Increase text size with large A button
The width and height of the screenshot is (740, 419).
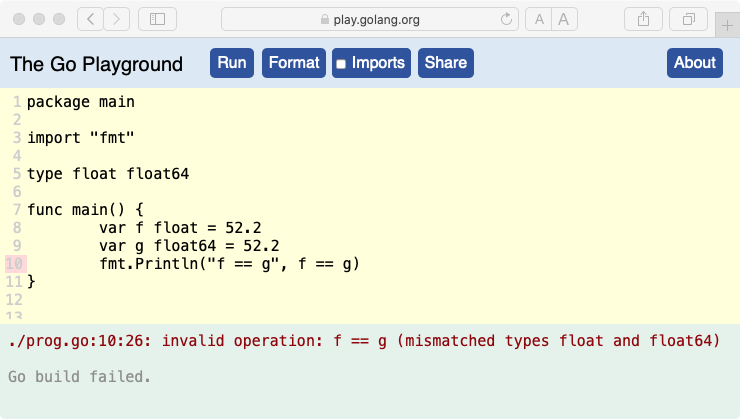point(564,19)
